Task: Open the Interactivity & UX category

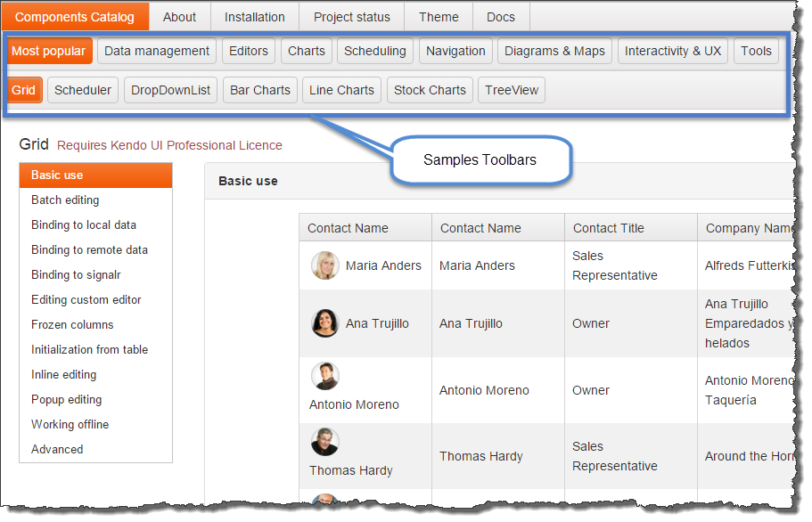Action: [x=673, y=51]
